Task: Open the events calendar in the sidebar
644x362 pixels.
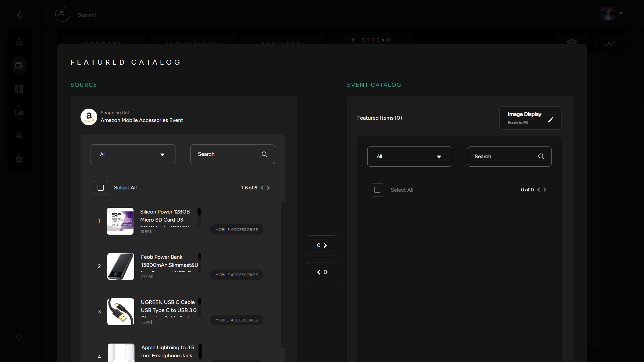Action: tap(19, 65)
